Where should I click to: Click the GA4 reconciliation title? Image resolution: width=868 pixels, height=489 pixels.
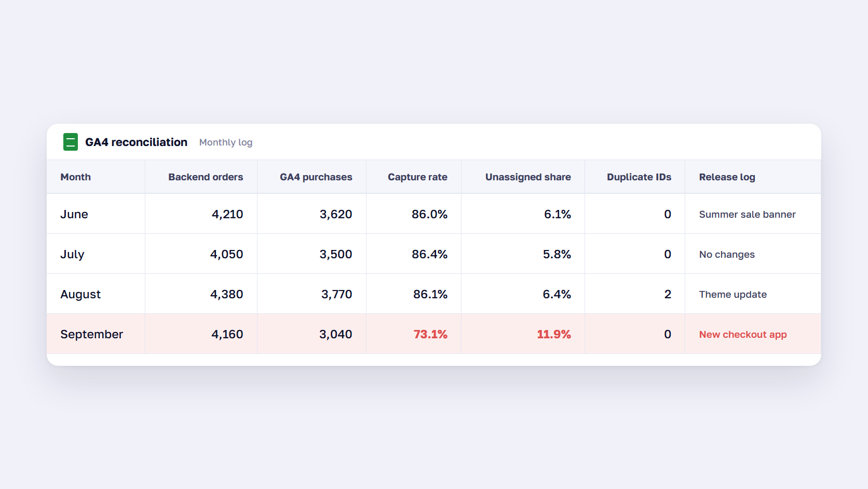coord(136,142)
